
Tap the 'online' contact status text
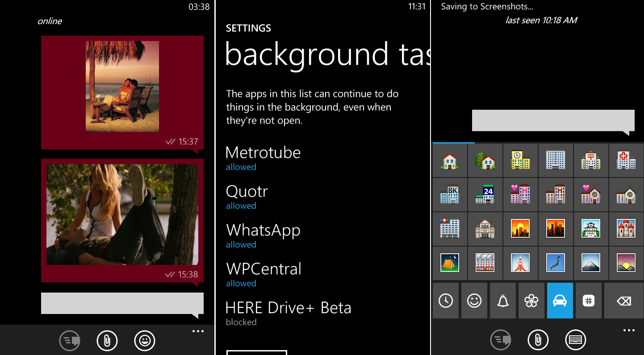pos(50,21)
